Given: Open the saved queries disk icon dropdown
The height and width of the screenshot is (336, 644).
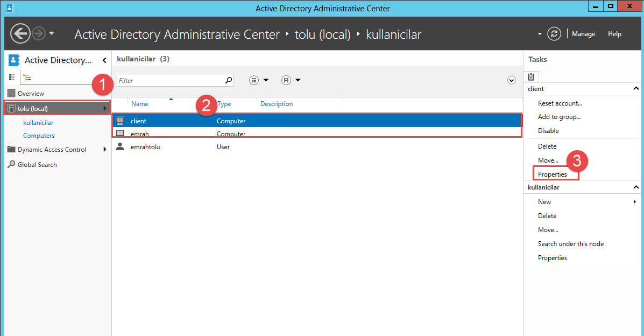Looking at the screenshot, I should [291, 80].
